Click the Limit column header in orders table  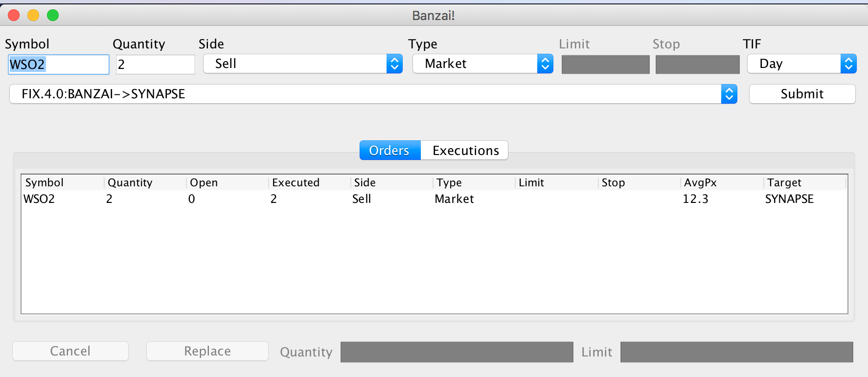(556, 182)
